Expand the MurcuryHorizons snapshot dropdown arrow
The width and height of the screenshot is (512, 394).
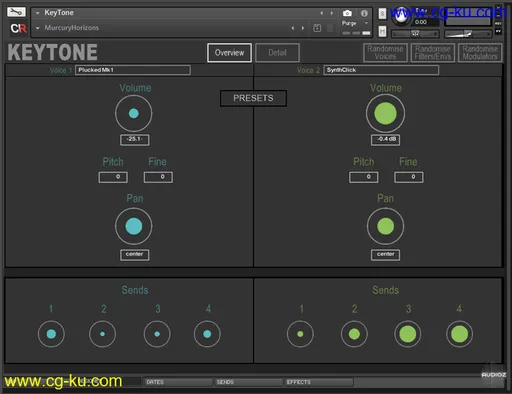click(38, 28)
